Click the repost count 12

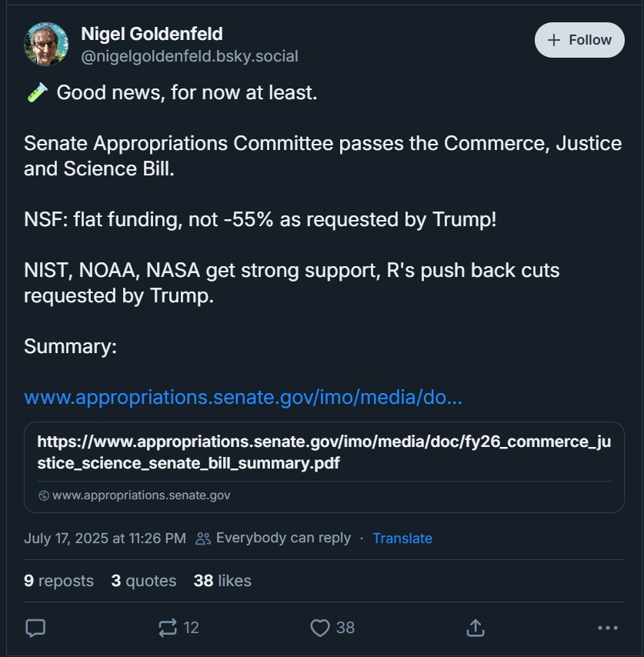click(191, 628)
